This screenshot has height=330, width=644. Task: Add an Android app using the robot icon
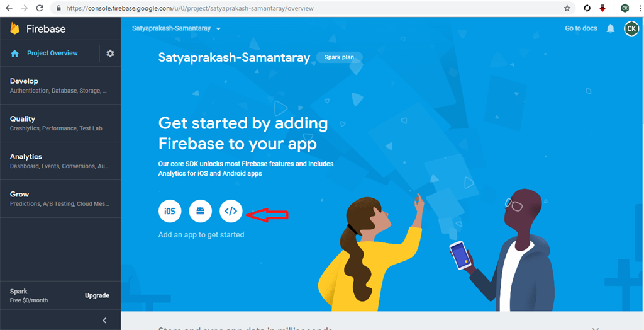(x=201, y=211)
